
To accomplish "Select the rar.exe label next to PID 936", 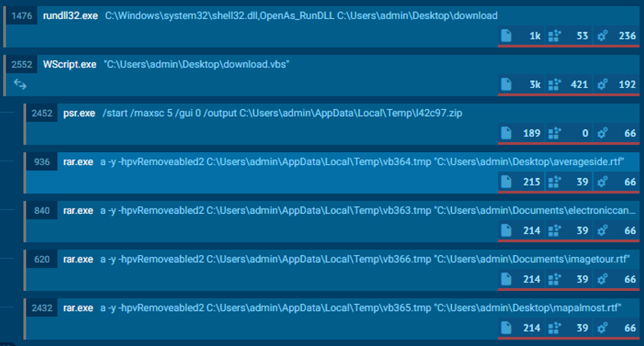I will coord(78,162).
